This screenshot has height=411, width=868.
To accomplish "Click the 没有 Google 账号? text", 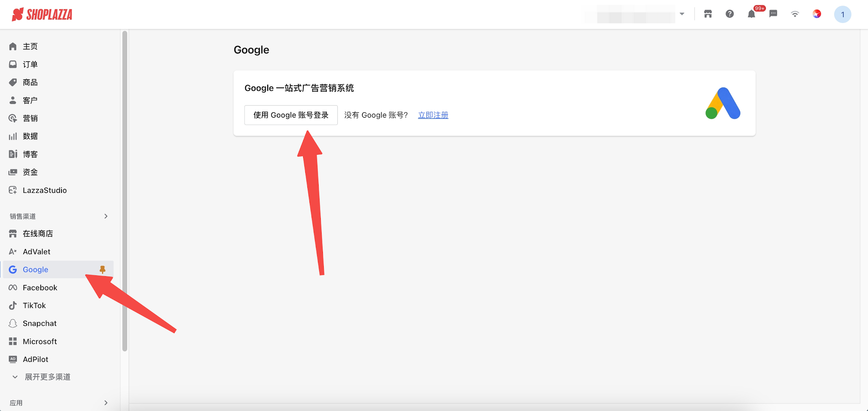I will 376,115.
